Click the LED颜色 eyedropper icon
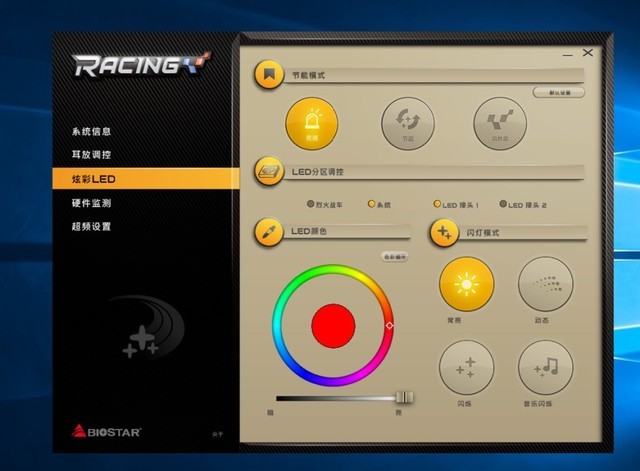The image size is (640, 471). point(268,231)
